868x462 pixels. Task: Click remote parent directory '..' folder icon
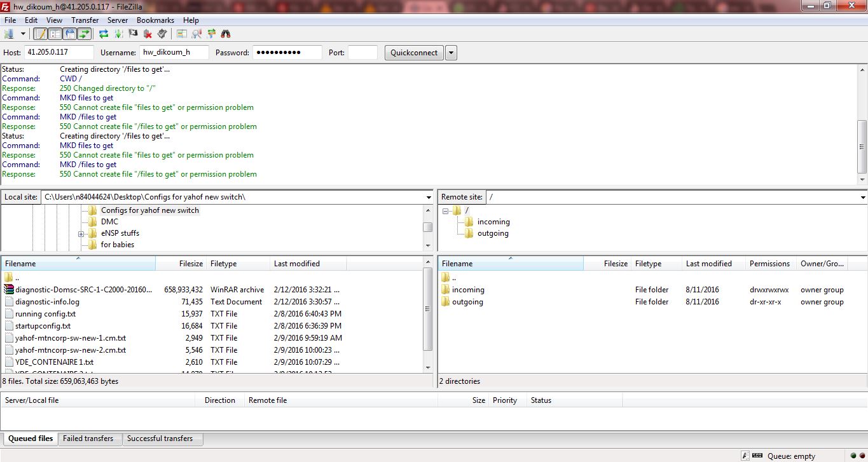(x=445, y=278)
